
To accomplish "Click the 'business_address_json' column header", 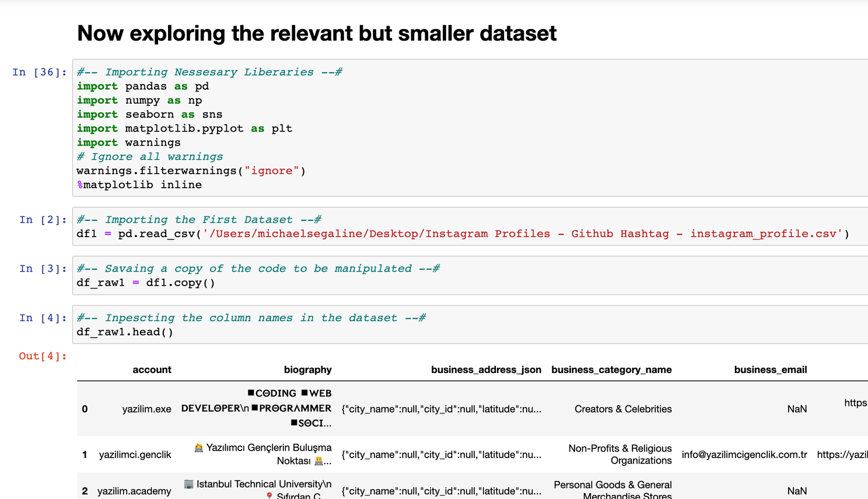I will coord(486,370).
